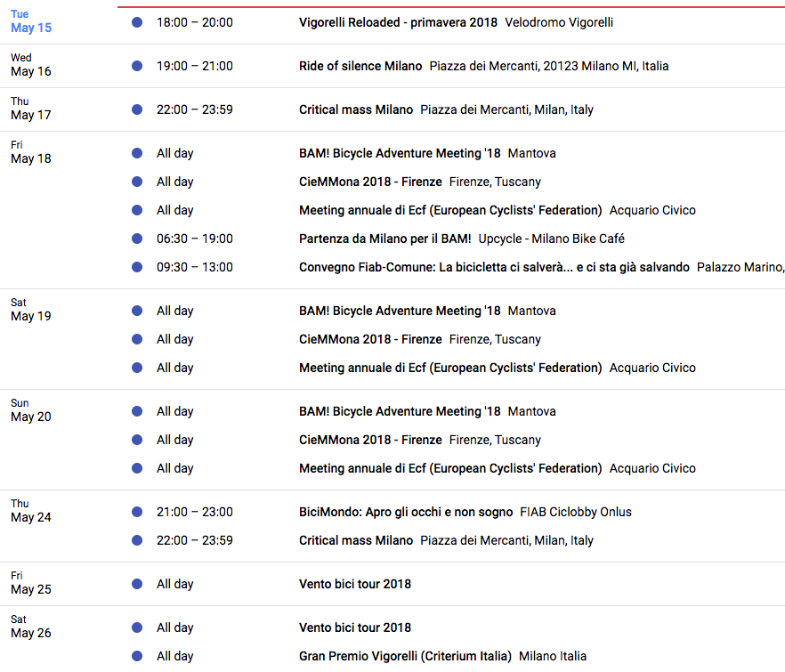785x672 pixels.
Task: Click the 22:00 – 23:59 time on May 24
Action: [x=195, y=541]
